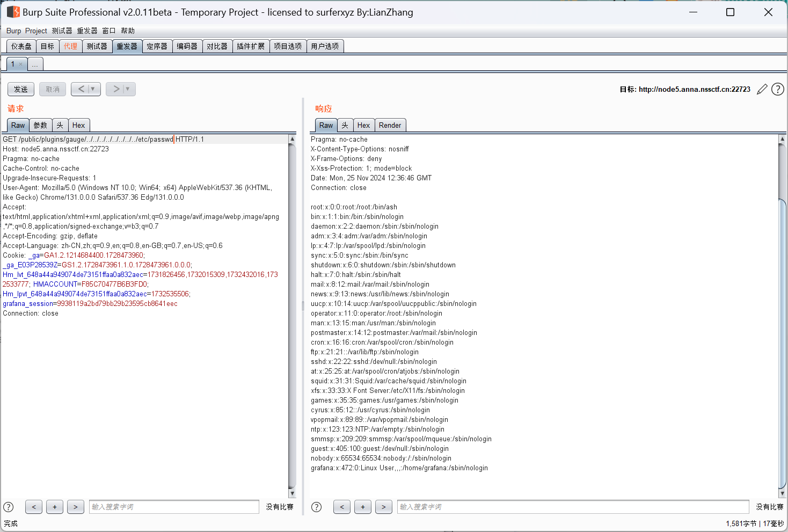Add a new repeater tab with ...
The height and width of the screenshot is (532, 788).
[35, 64]
